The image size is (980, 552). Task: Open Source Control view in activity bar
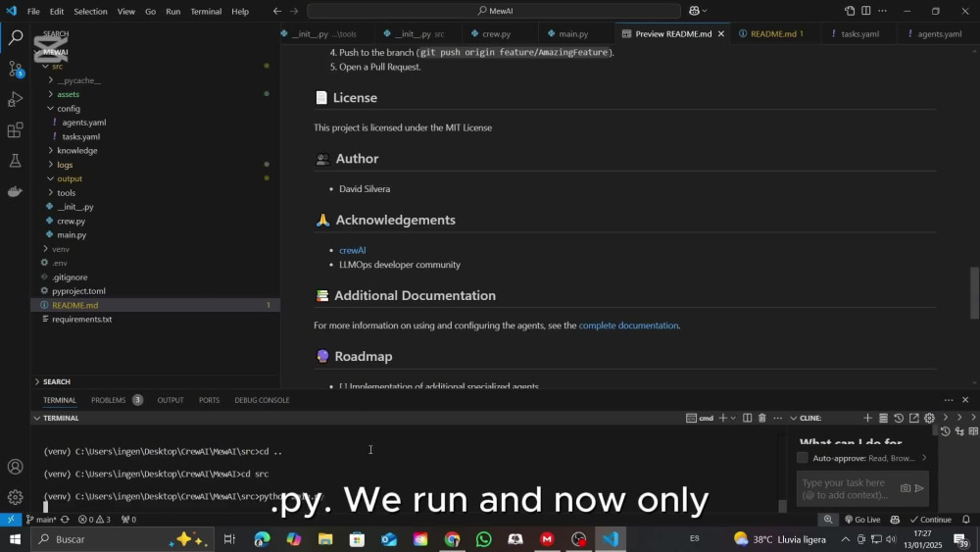pyautogui.click(x=16, y=68)
